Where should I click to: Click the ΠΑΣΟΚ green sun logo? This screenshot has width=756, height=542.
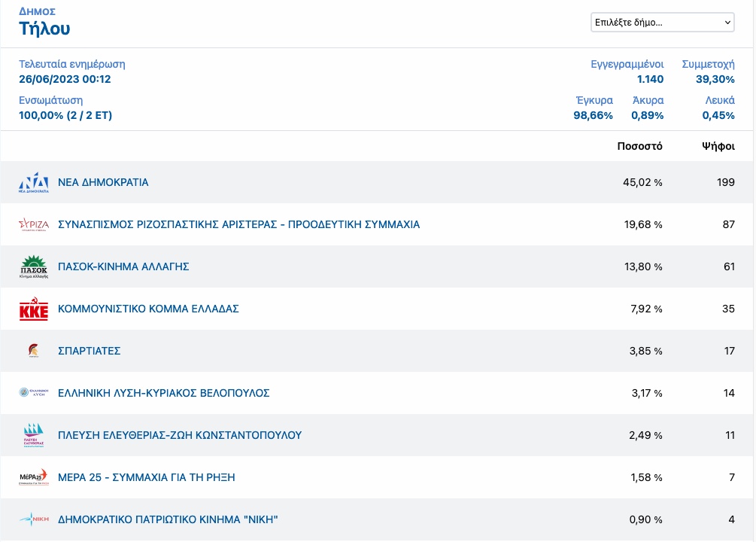click(x=34, y=267)
